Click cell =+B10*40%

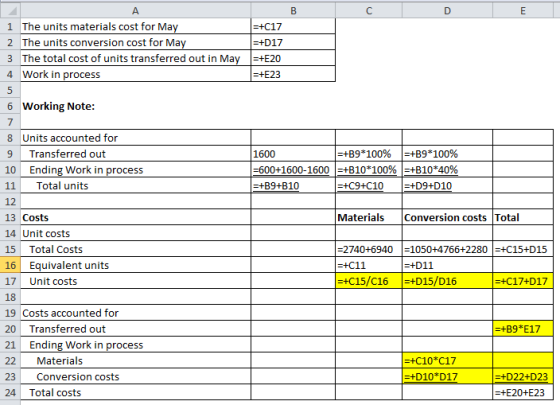[447, 170]
